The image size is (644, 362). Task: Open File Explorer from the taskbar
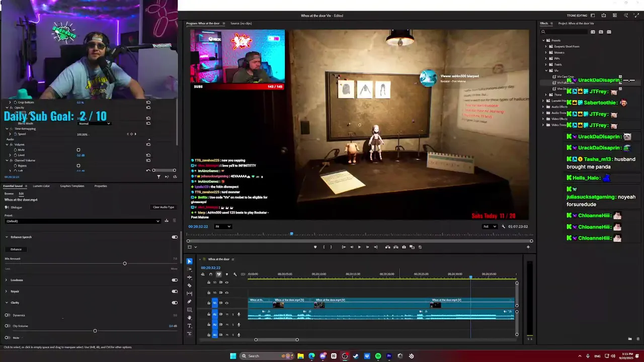click(300, 356)
